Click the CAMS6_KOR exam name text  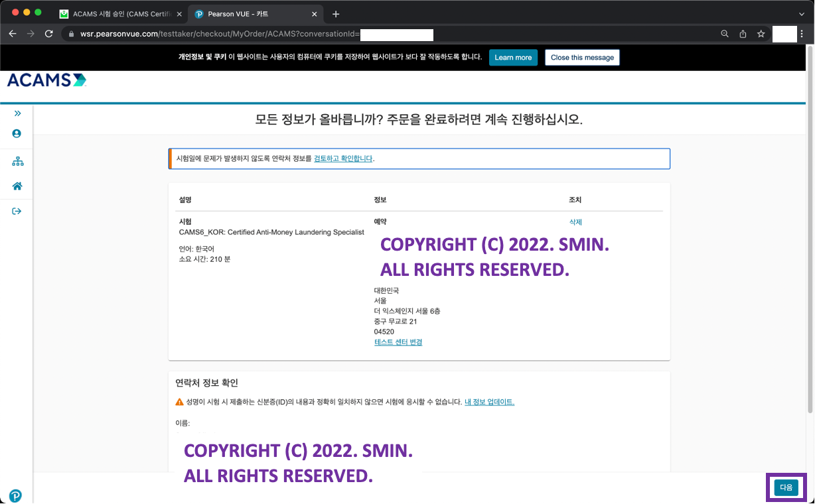tap(271, 232)
